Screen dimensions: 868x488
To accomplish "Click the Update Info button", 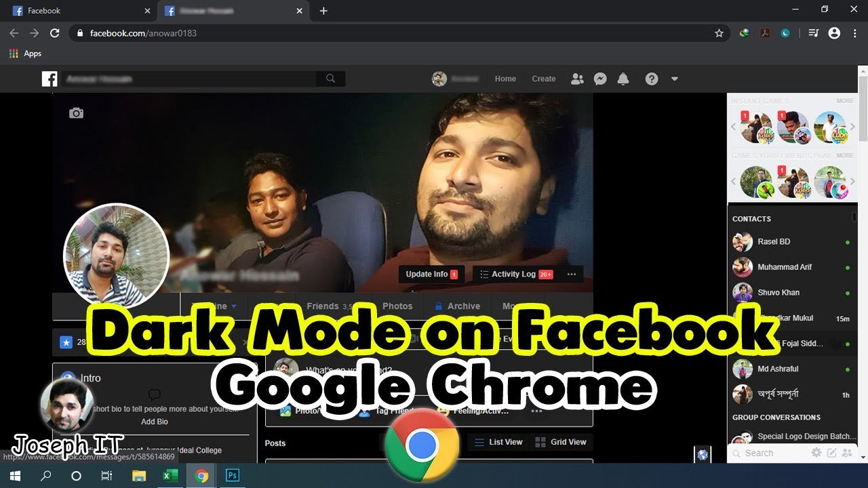I will click(x=431, y=274).
